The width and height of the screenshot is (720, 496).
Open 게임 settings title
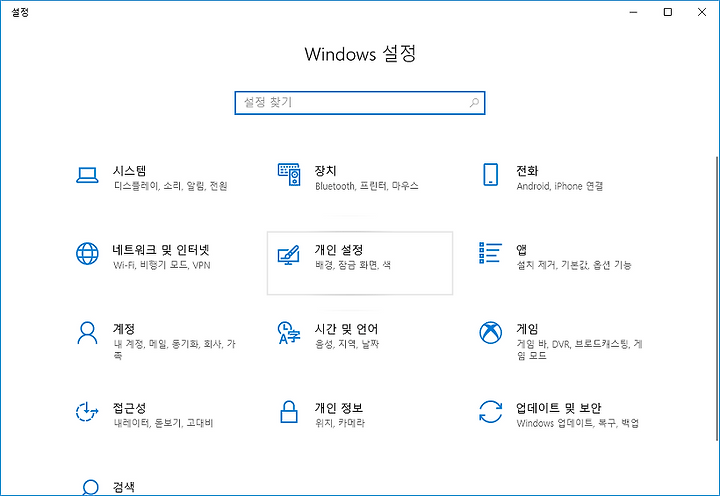(x=527, y=329)
